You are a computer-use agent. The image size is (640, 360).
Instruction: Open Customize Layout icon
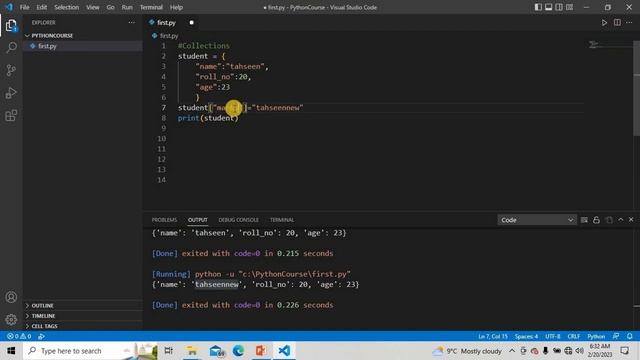(x=569, y=7)
